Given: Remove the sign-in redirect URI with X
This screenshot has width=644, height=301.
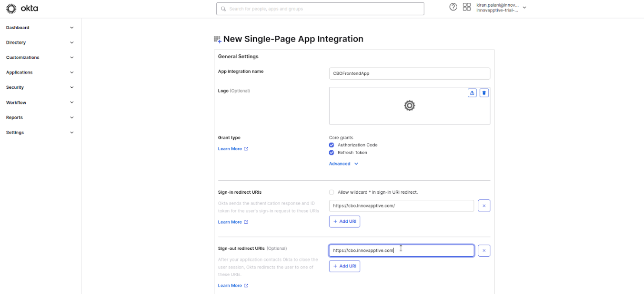Looking at the screenshot, I should 484,206.
